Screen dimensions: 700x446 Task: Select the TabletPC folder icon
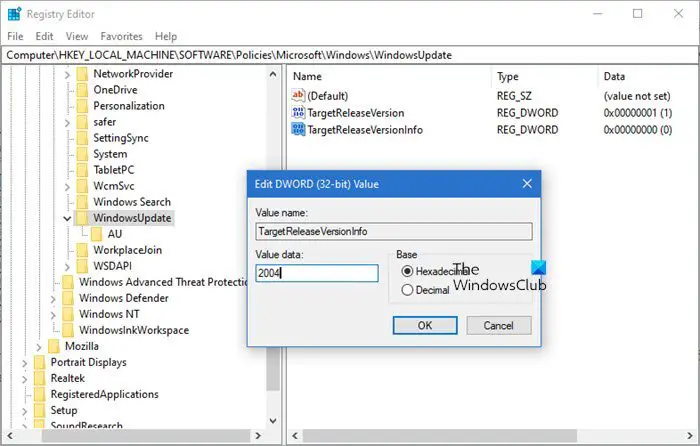pyautogui.click(x=82, y=170)
